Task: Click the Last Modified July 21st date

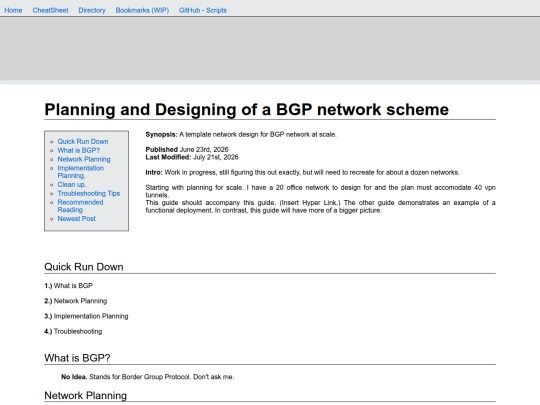Action: 192,157
